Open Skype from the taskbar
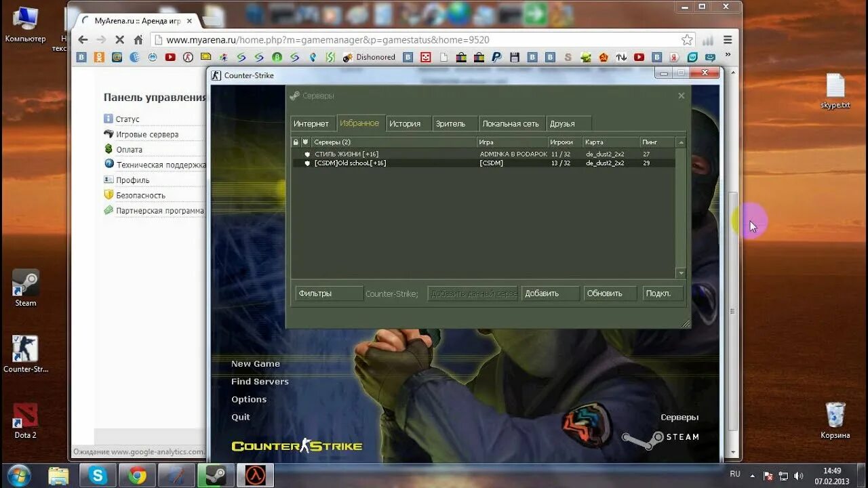Image resolution: width=868 pixels, height=488 pixels. pos(98,476)
